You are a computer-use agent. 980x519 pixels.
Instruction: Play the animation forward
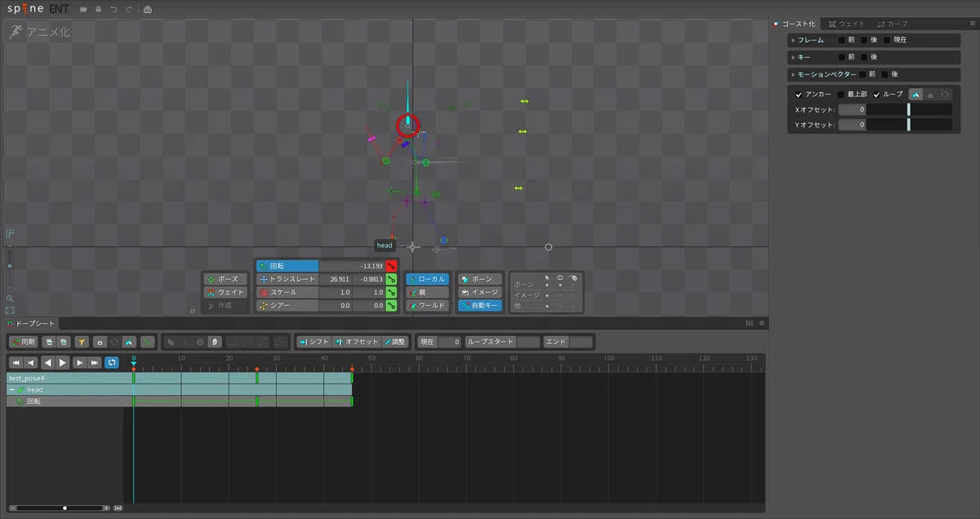(x=63, y=362)
